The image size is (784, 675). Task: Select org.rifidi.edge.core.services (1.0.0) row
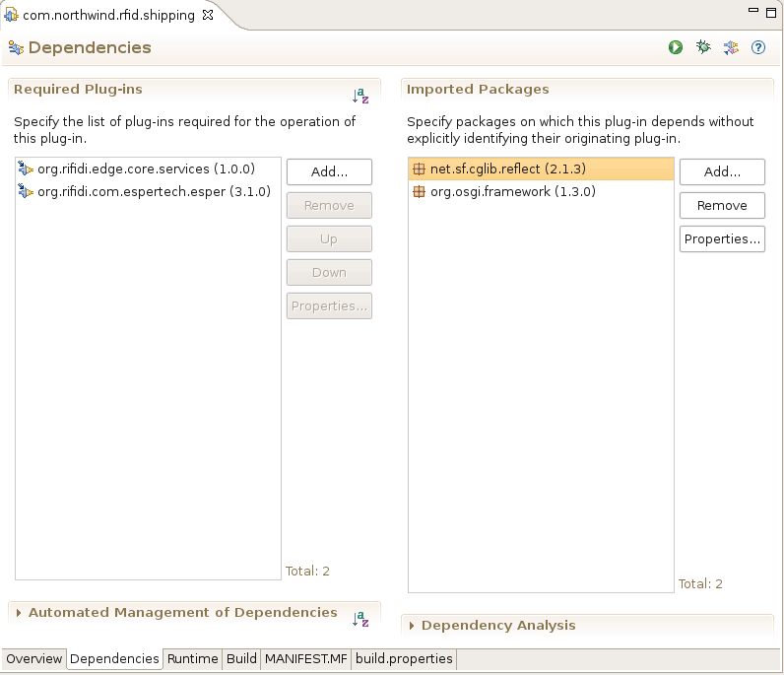coord(148,169)
